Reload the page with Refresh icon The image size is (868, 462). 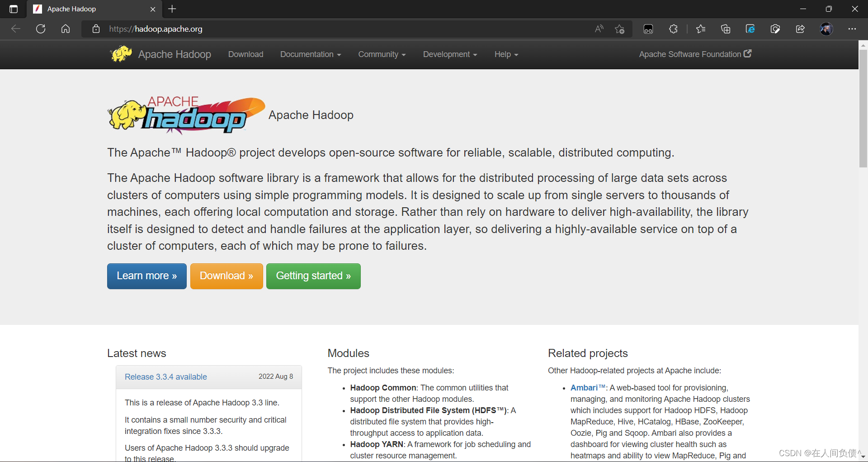[41, 29]
